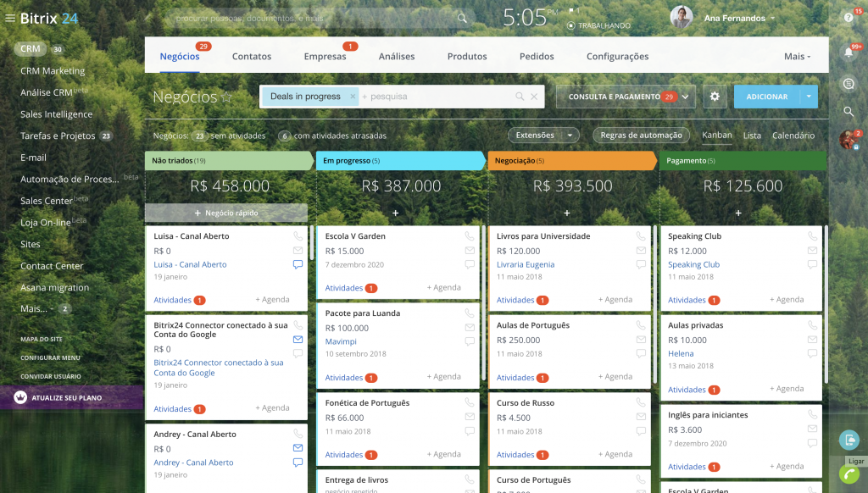Viewport: 868px width, 493px height.
Task: Expand the Mais menu in tab bar
Action: coord(797,57)
